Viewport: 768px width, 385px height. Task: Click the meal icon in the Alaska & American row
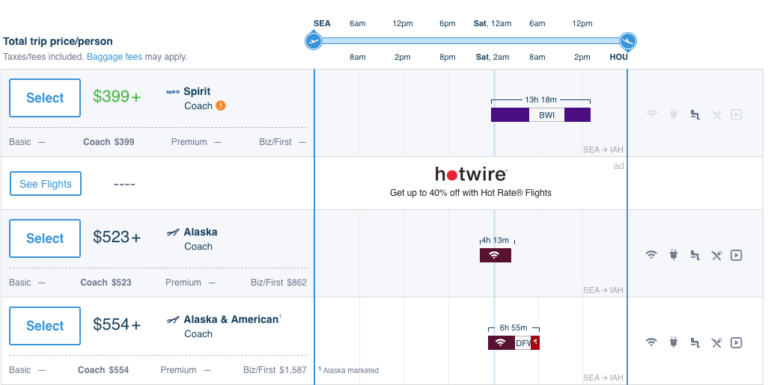point(717,342)
